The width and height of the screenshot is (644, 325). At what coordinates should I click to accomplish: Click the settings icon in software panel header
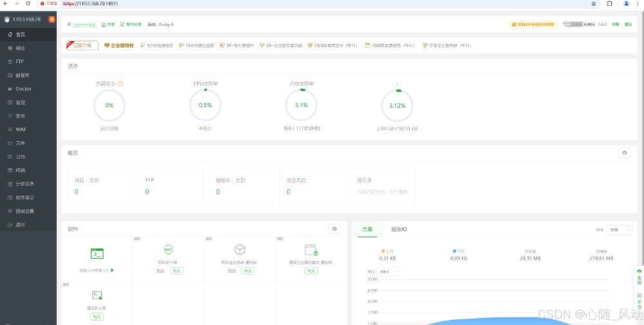334,229
